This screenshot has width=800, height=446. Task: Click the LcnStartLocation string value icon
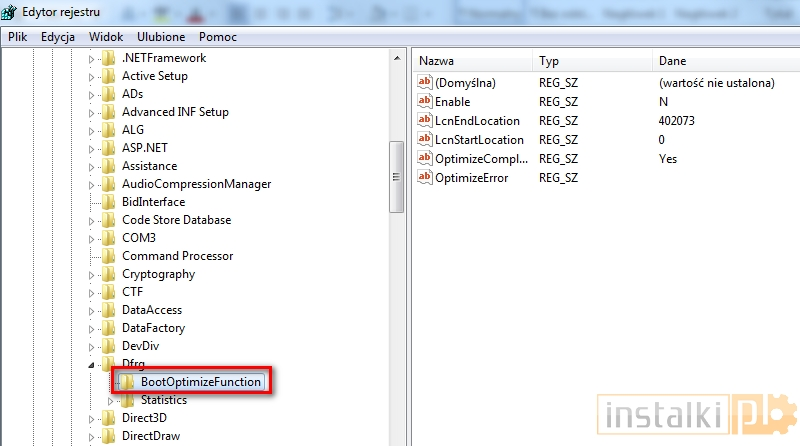[424, 139]
